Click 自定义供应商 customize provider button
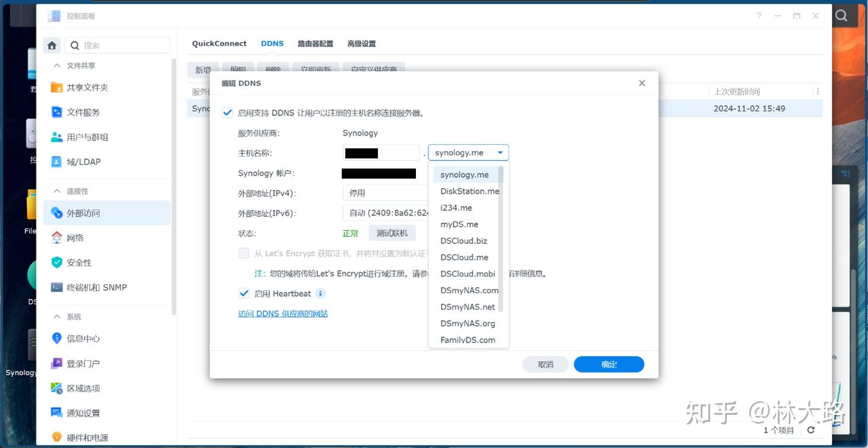 point(374,69)
